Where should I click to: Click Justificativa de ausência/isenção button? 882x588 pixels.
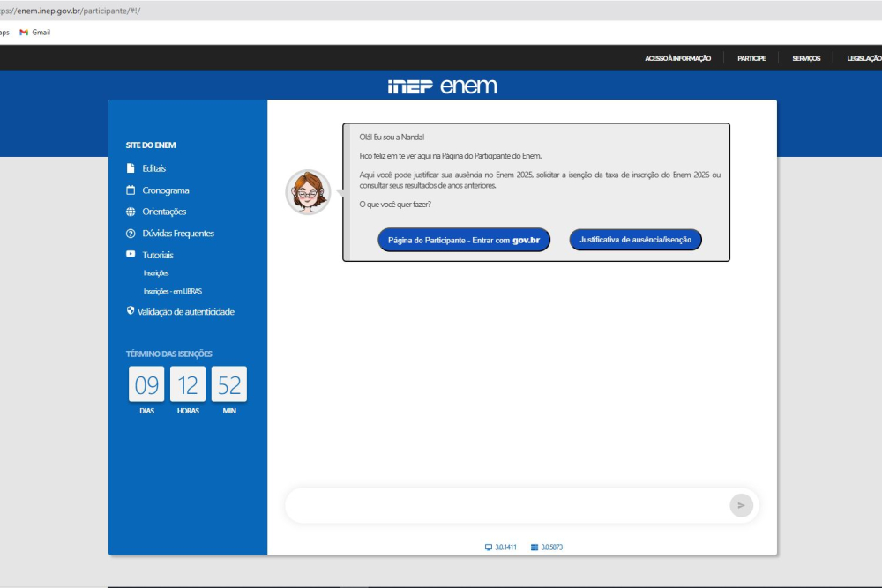pos(635,240)
